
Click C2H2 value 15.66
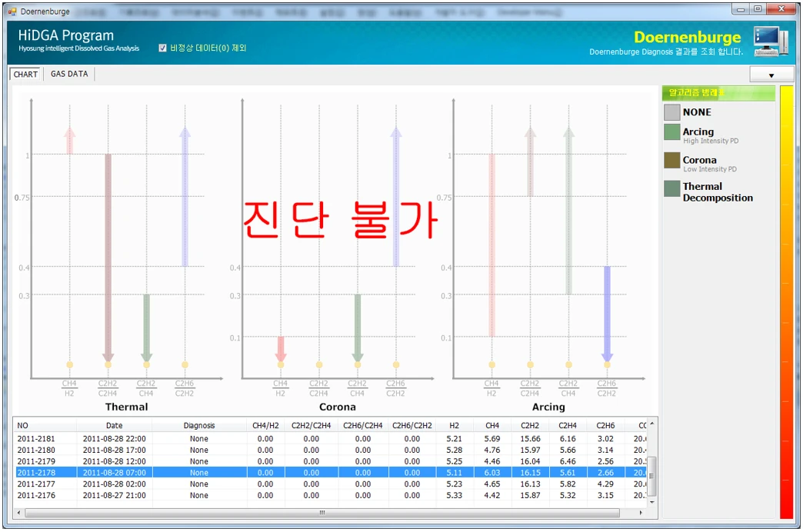tap(530, 439)
